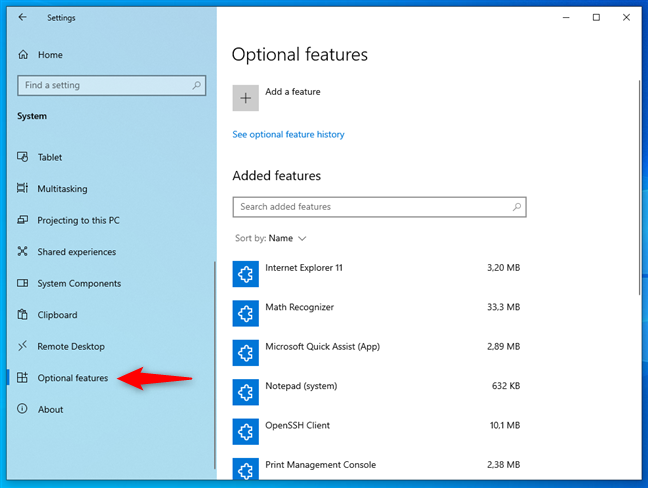Open Multitasking settings
648x488 pixels.
62,189
